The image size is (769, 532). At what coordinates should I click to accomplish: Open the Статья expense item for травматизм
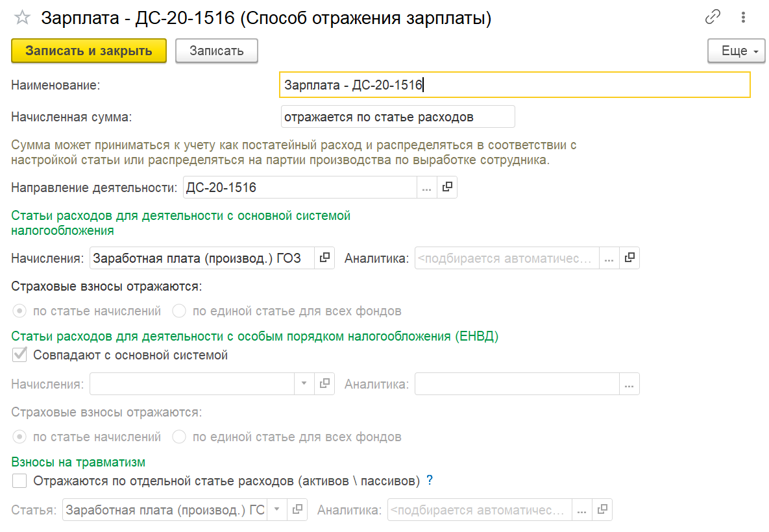297,510
